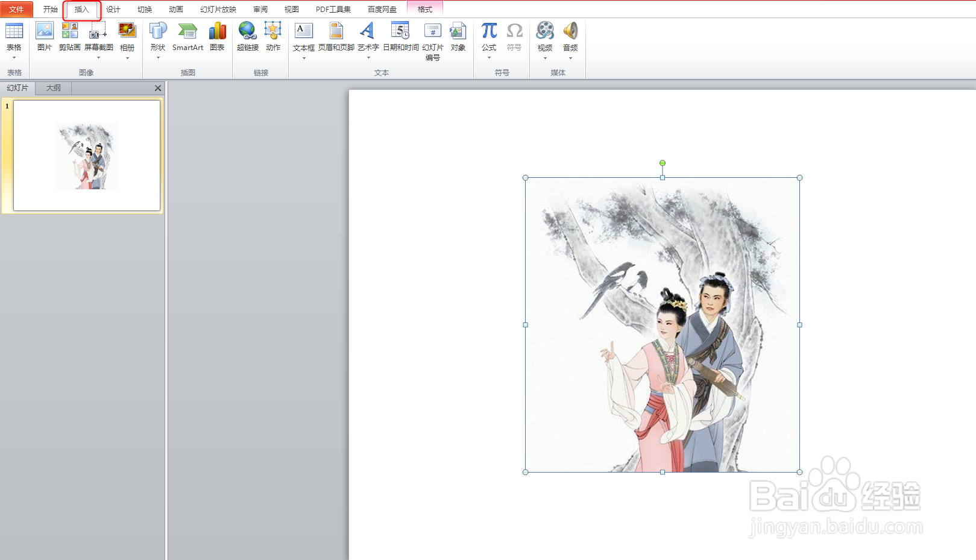Viewport: 976px width, 560px height.
Task: Expand the 音频 dropdown arrow
Action: tap(570, 58)
